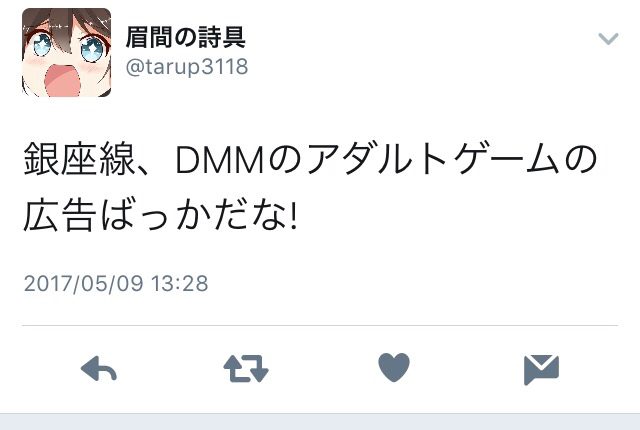Screen dimensions: 640x430
Task: Click the first line 銀座線、DMM text
Action: click(x=144, y=160)
